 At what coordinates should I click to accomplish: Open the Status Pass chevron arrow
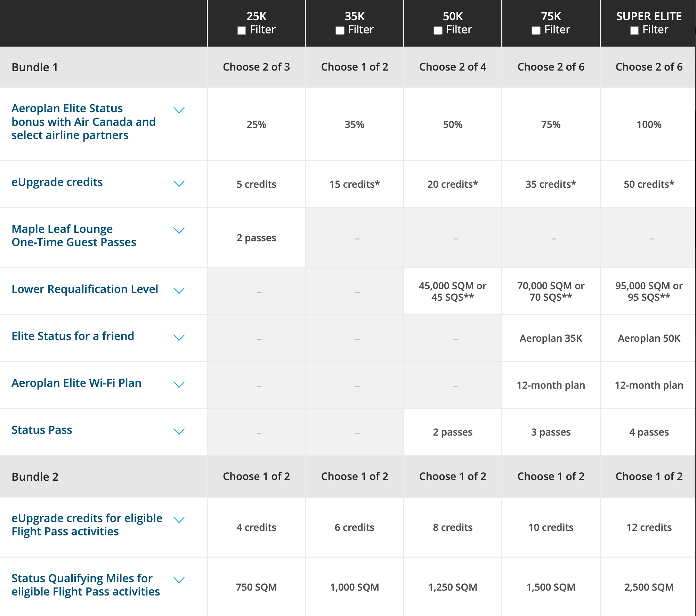[179, 431]
